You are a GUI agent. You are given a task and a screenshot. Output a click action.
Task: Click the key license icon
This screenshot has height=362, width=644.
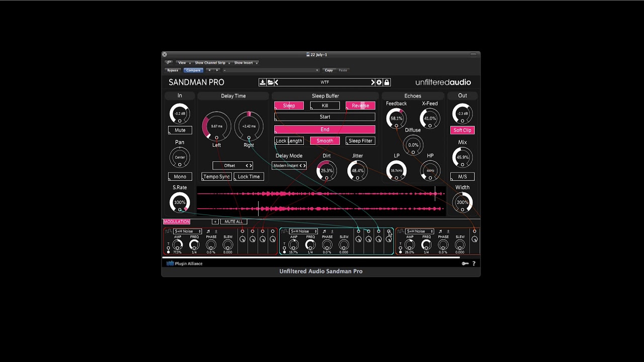click(x=465, y=263)
